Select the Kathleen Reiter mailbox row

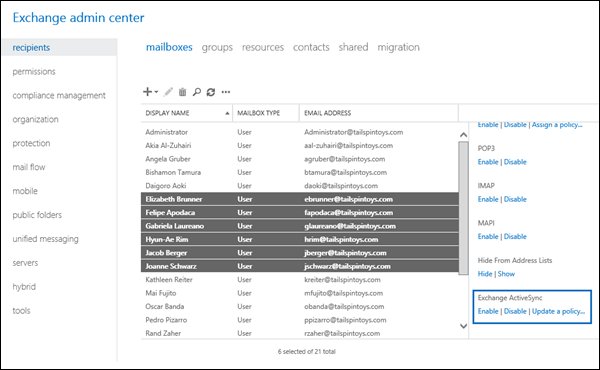point(300,280)
